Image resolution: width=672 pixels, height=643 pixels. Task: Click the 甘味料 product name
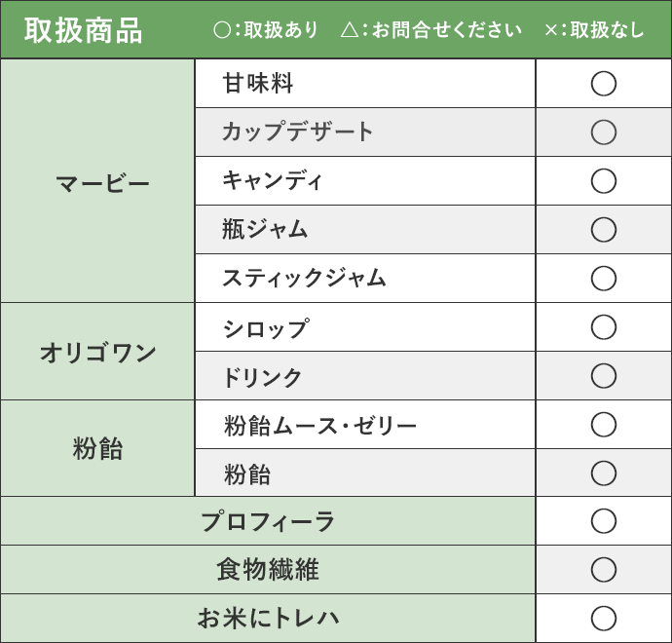coord(257,83)
